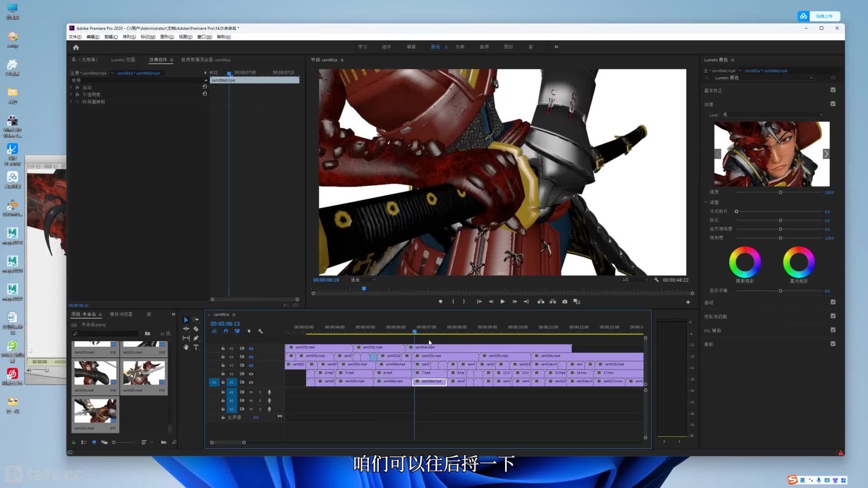Click the 高光色彩 color wheel
868x488 pixels.
(x=799, y=262)
